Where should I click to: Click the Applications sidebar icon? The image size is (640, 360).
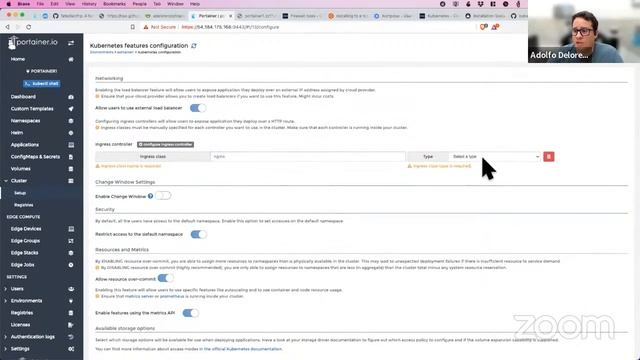[71, 145]
